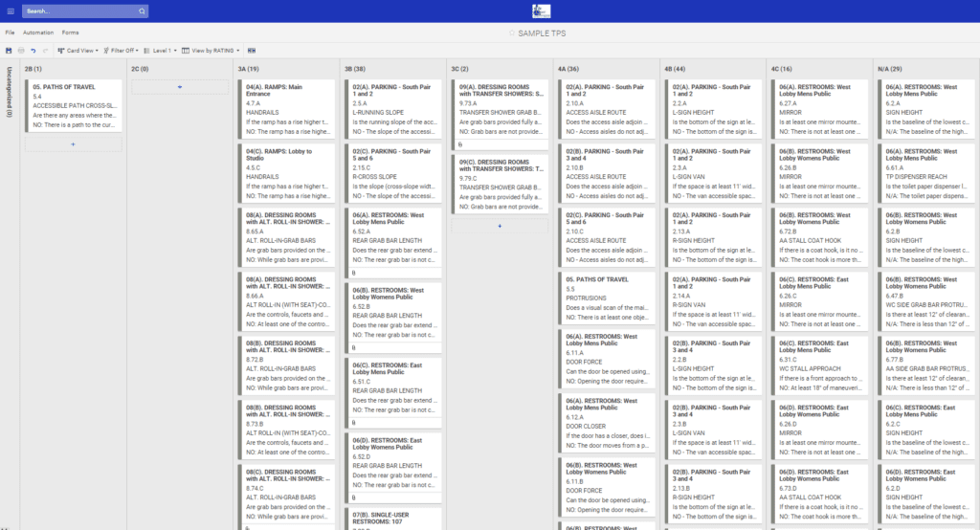980x530 pixels.
Task: Open the View by RATING dropdown
Action: pyautogui.click(x=211, y=51)
